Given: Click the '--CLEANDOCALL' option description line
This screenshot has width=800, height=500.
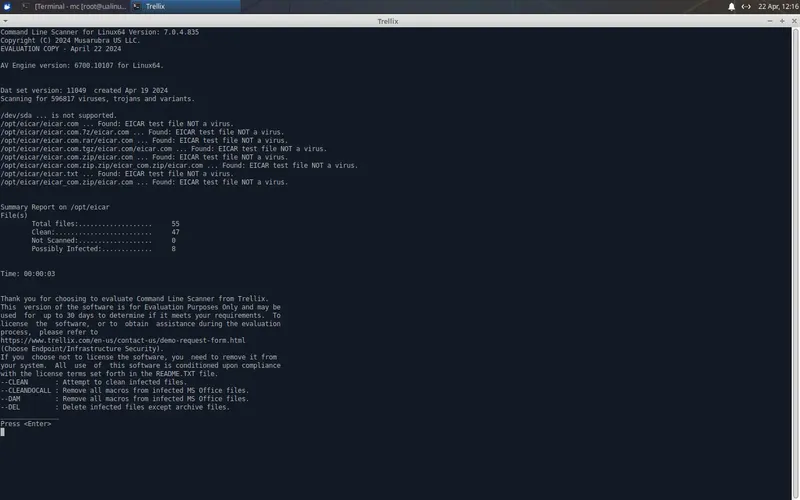Looking at the screenshot, I should point(125,390).
